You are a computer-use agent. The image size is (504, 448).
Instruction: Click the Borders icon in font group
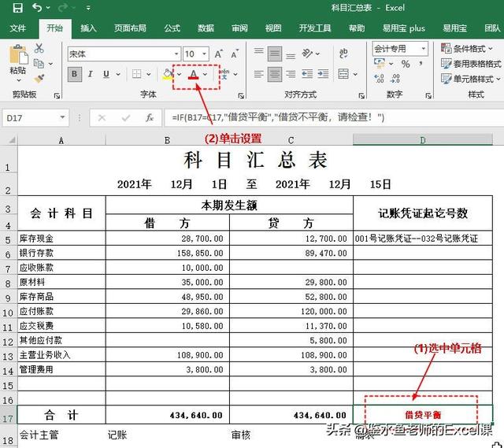pyautogui.click(x=138, y=74)
